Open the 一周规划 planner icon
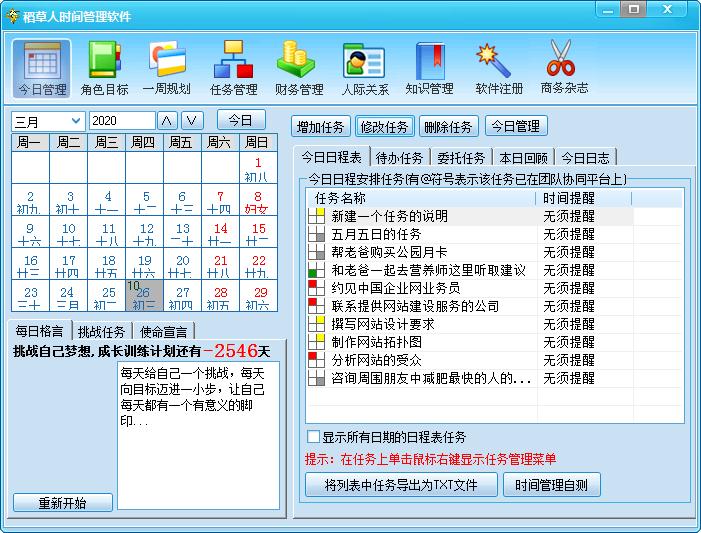Screen dimensions: 701x533 [x=166, y=68]
